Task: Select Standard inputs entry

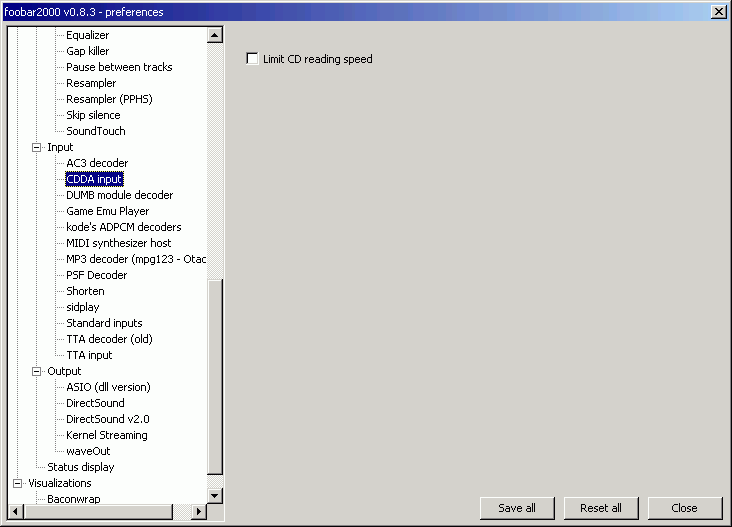Action: 104,323
